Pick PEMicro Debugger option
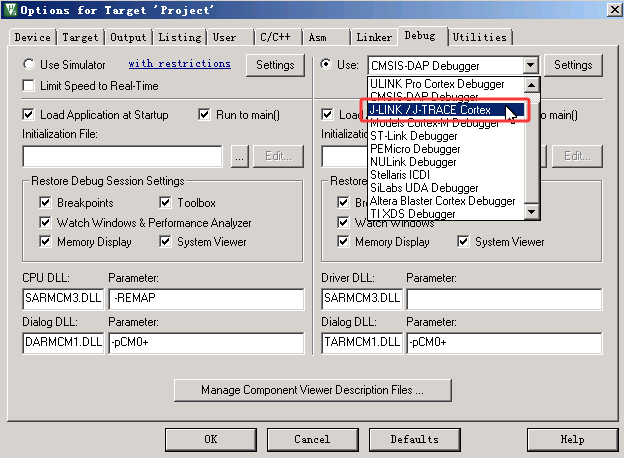 [x=447, y=149]
